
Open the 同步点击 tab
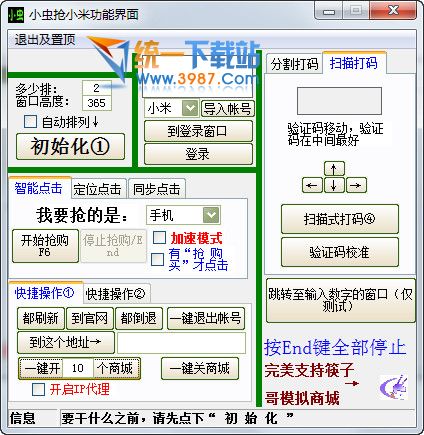[x=157, y=189]
